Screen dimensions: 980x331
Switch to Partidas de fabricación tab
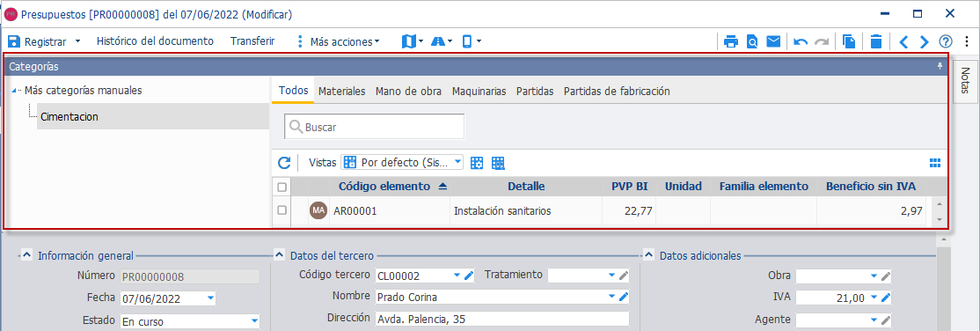point(617,92)
